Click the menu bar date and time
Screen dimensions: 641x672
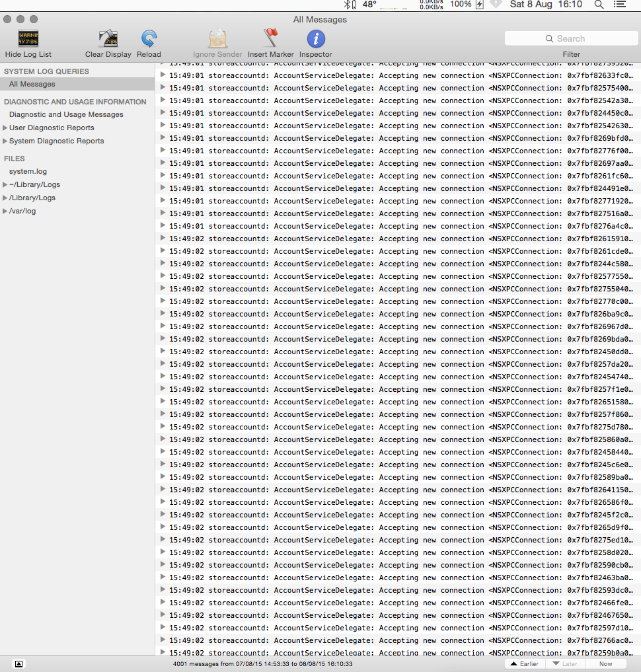point(546,4)
